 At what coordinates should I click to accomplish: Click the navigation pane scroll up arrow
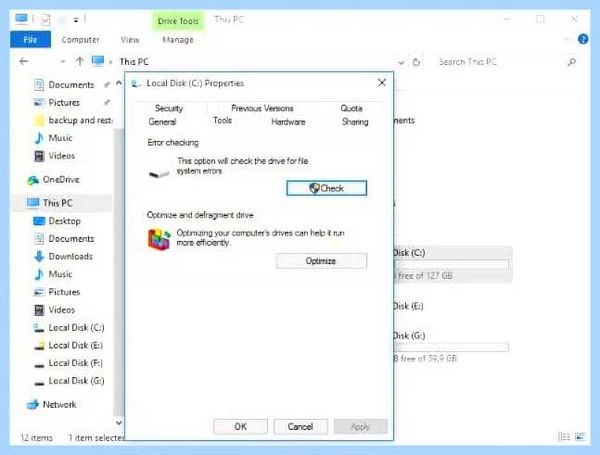click(119, 83)
